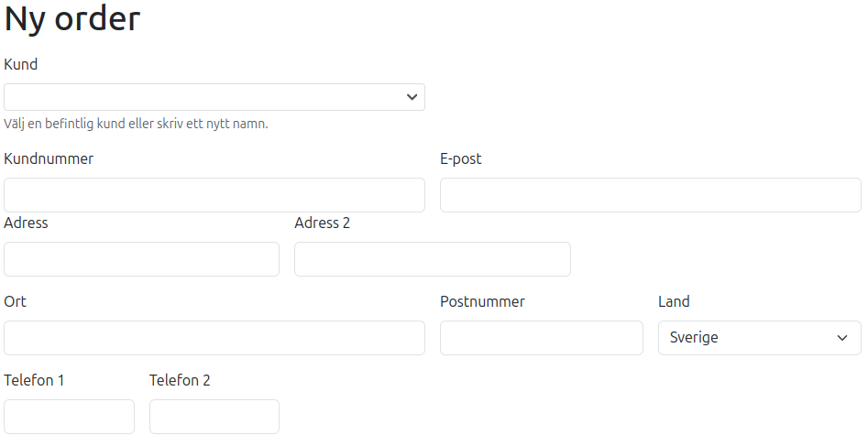Screen dimensions: 868x446
Task: Expand the Land dropdown showing Sverige
Action: (760, 338)
